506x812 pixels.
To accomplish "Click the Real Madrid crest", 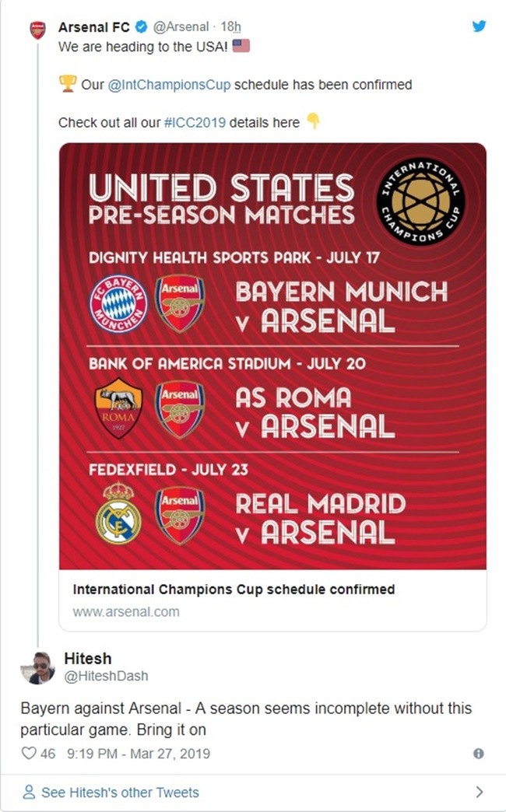I will [x=117, y=510].
